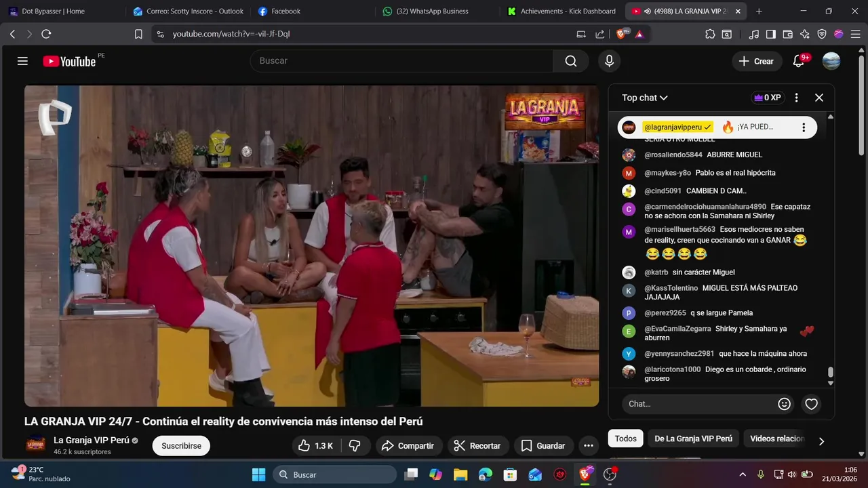Screen dimensions: 868x488
Task: Open the Windows Start menu
Action: pos(259,474)
